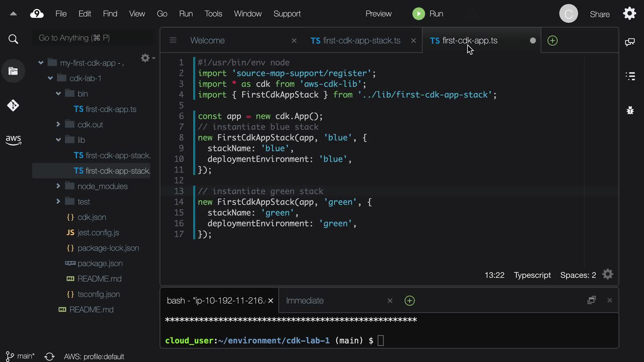Image resolution: width=644 pixels, height=362 pixels.
Task: Expand the node_modules folder
Action: click(58, 186)
